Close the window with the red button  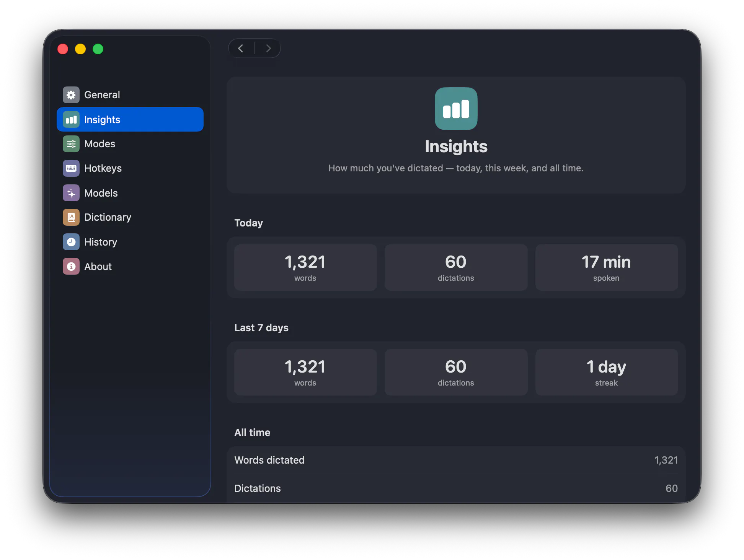63,49
